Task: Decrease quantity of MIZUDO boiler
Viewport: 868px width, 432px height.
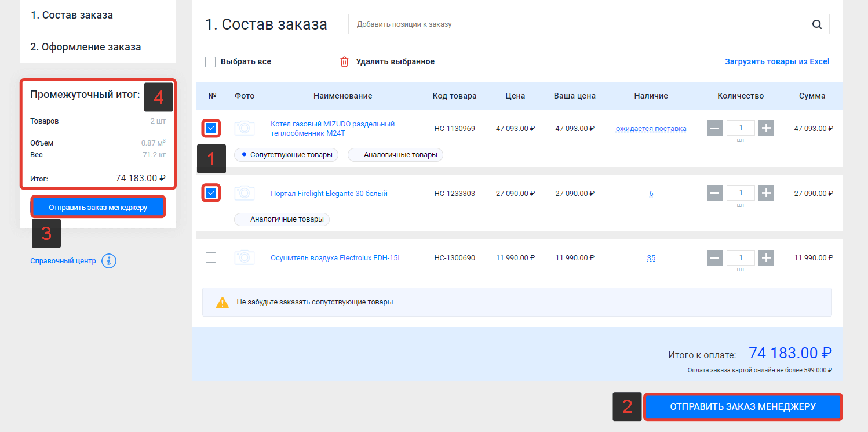Action: click(x=714, y=128)
